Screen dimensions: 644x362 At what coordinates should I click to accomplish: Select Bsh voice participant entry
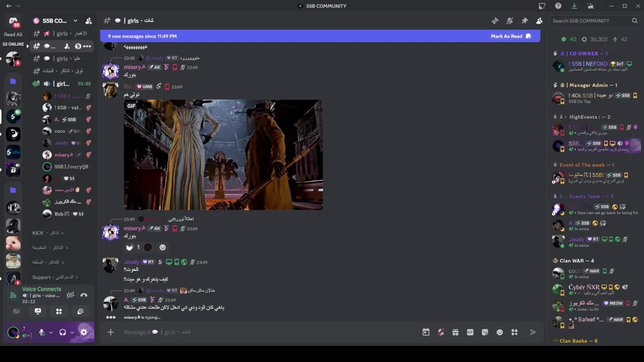66,214
